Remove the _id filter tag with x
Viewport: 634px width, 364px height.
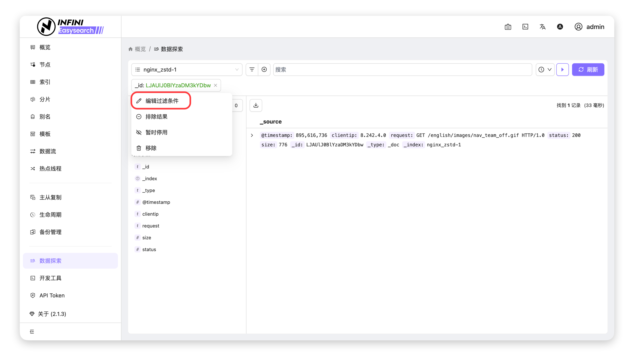coord(215,85)
